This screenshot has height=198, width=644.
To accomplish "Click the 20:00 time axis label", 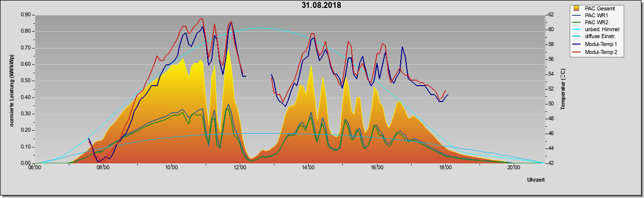I will 514,167.
